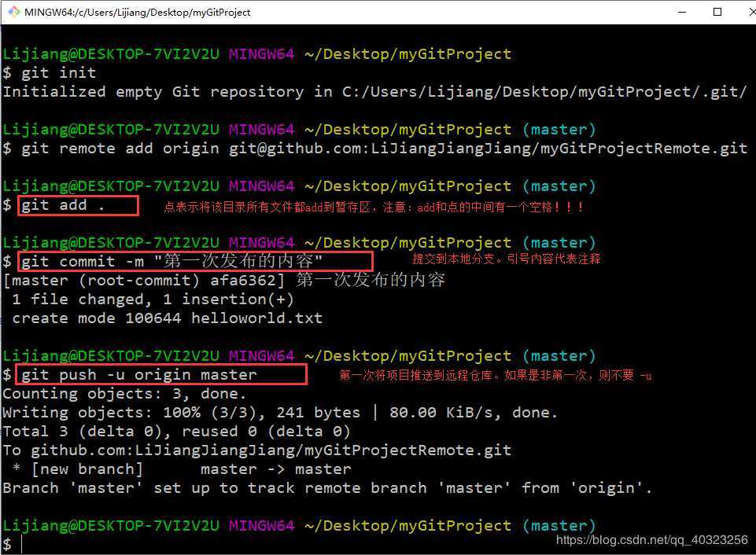Click the "1 file changed, 1 insertion(+)" line

153,300
